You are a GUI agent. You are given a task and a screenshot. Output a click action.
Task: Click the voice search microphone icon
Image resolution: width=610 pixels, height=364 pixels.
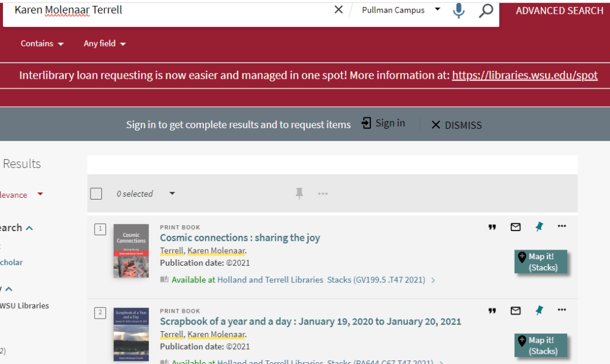pyautogui.click(x=458, y=10)
